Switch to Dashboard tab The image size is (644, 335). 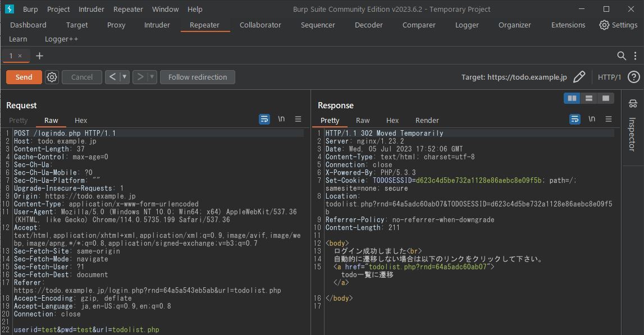(28, 25)
